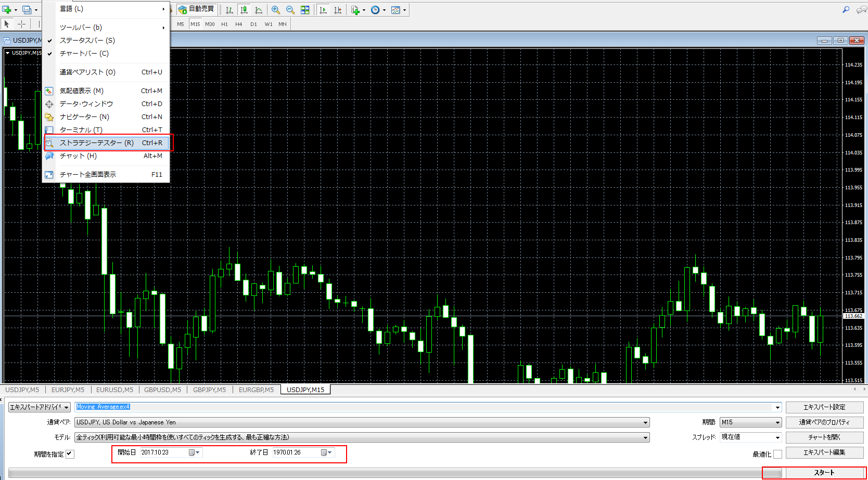Open the templates icon
The height and width of the screenshot is (480, 868).
[395, 9]
